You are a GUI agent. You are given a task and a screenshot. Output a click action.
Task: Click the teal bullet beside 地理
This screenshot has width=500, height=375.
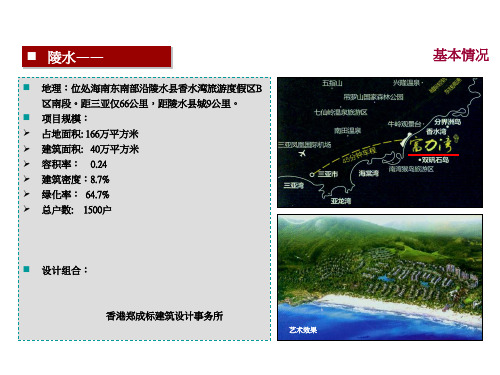pos(27,88)
